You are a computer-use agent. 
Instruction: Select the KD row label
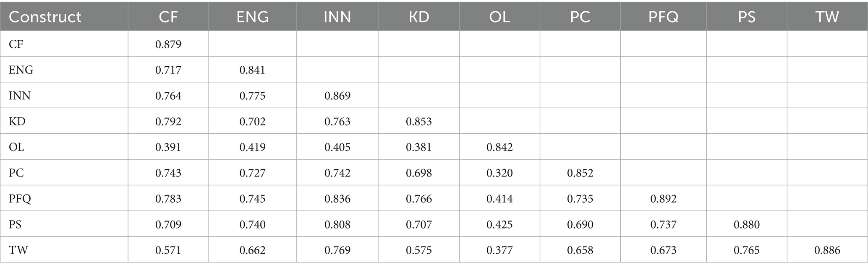17,122
